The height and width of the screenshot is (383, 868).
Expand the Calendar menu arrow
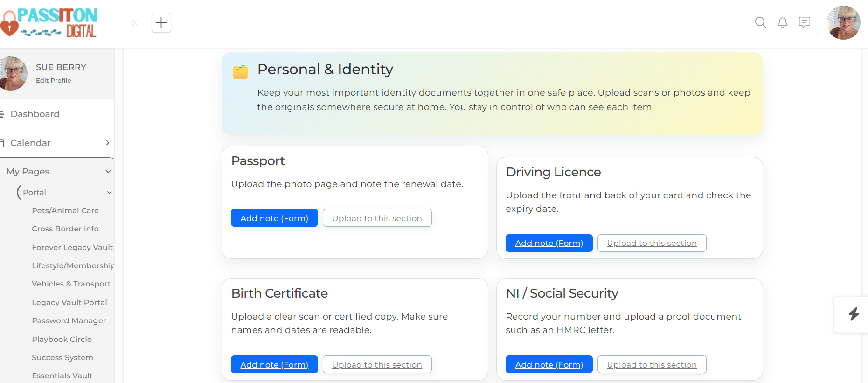click(108, 143)
